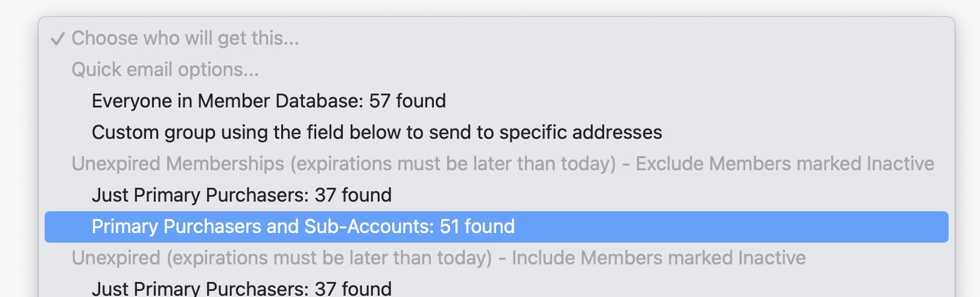Click the greyed-out label about excluding inactive members
Viewport: 980px width, 297px height.
pyautogui.click(x=502, y=164)
